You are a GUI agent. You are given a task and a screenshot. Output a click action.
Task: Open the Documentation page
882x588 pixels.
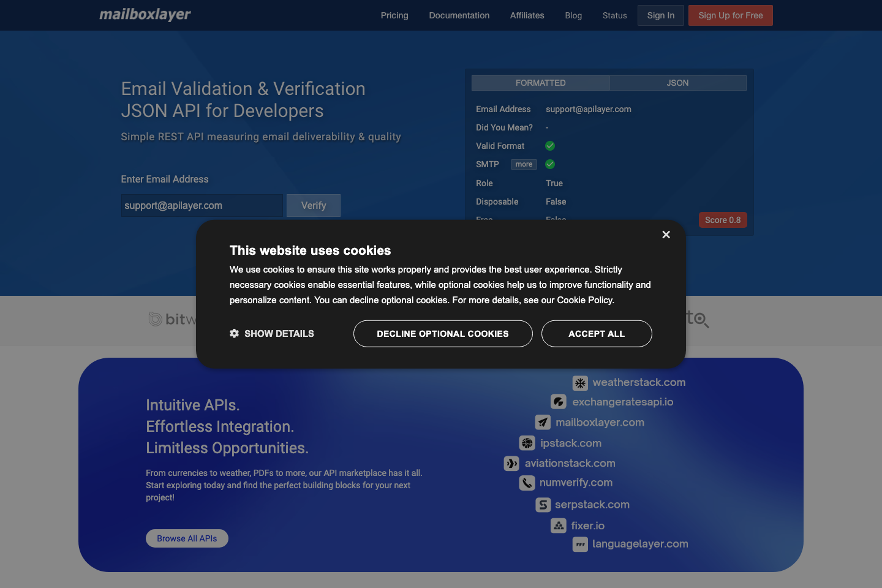(459, 15)
